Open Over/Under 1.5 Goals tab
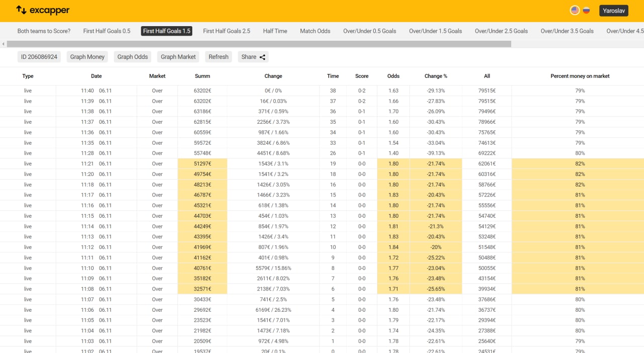This screenshot has height=353, width=644. [435, 31]
